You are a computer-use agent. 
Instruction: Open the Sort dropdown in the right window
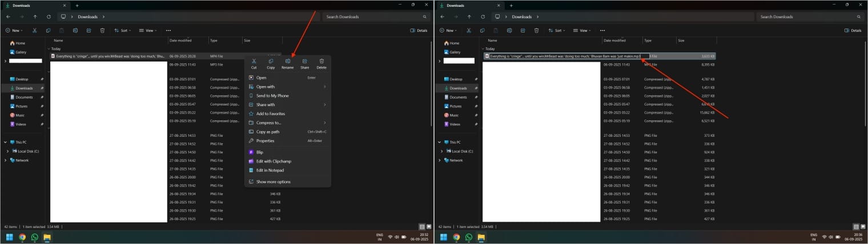pyautogui.click(x=556, y=30)
